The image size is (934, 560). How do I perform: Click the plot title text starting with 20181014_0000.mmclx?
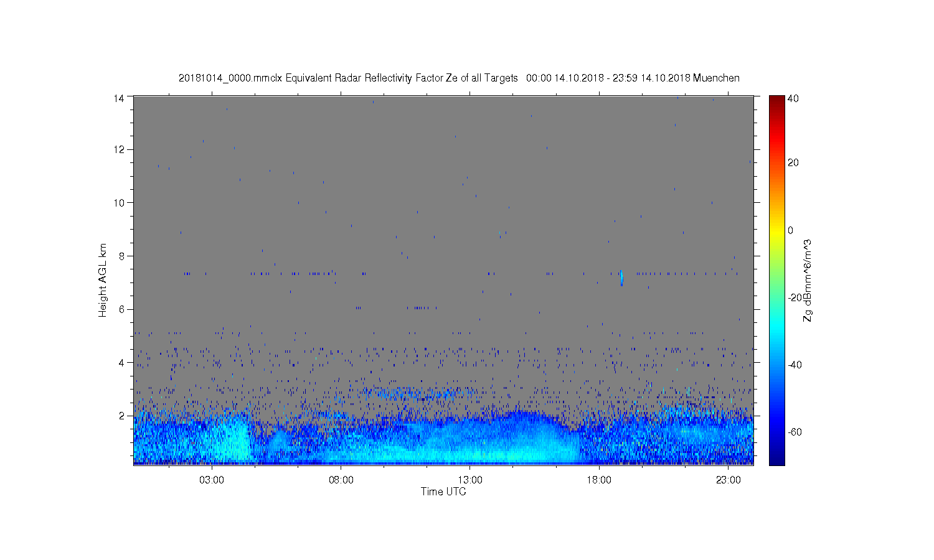[x=459, y=78]
